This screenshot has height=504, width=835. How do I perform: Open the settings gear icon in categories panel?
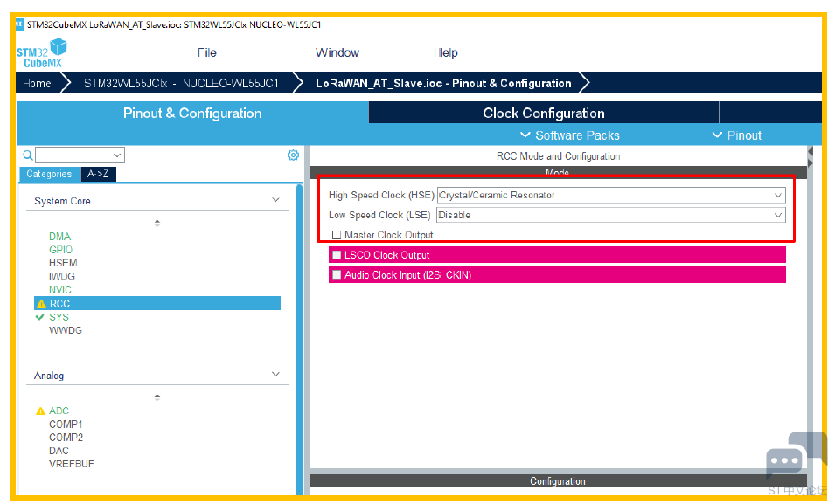click(x=293, y=155)
